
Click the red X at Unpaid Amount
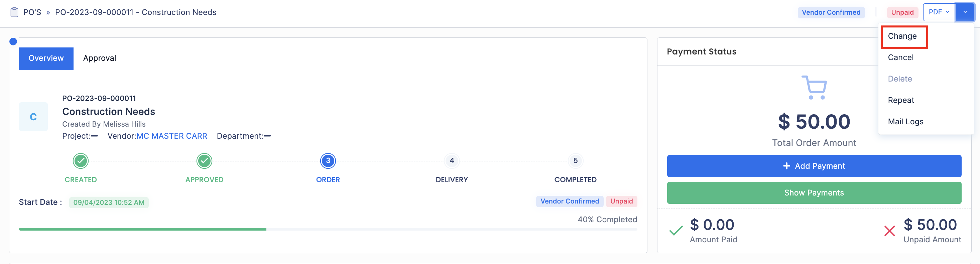pos(889,231)
